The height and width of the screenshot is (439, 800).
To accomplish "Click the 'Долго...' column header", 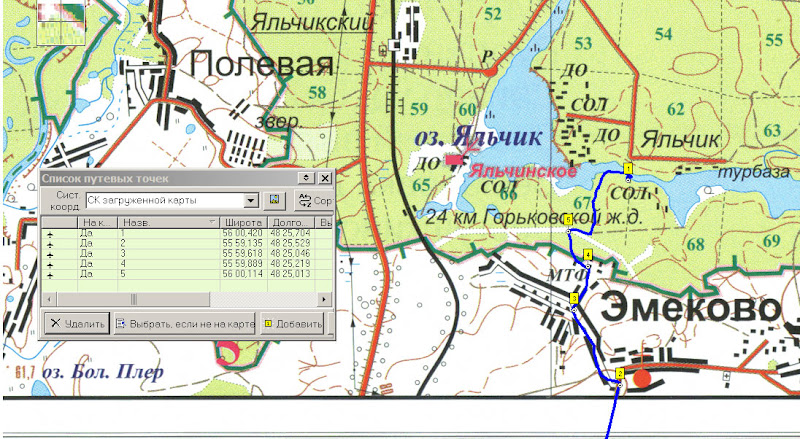I will pos(291,223).
